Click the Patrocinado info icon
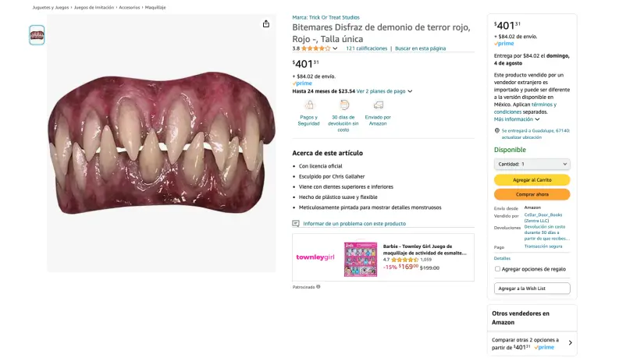644x358 pixels. 318,286
